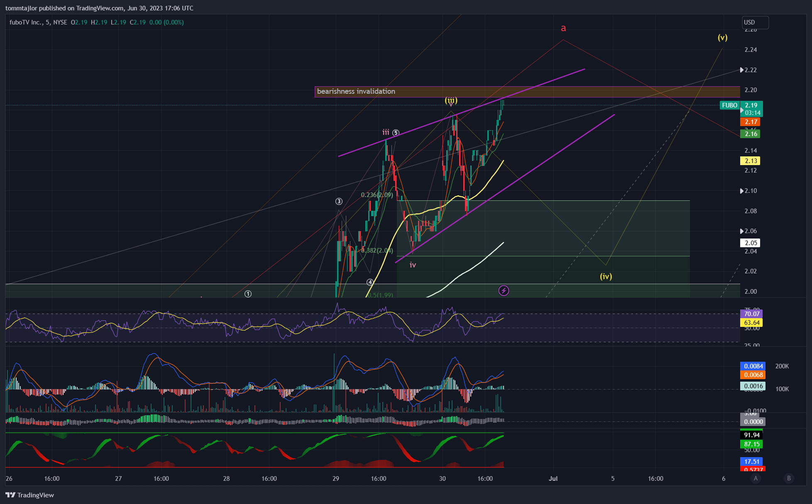Click the 2.24 price axis label

tap(751, 50)
